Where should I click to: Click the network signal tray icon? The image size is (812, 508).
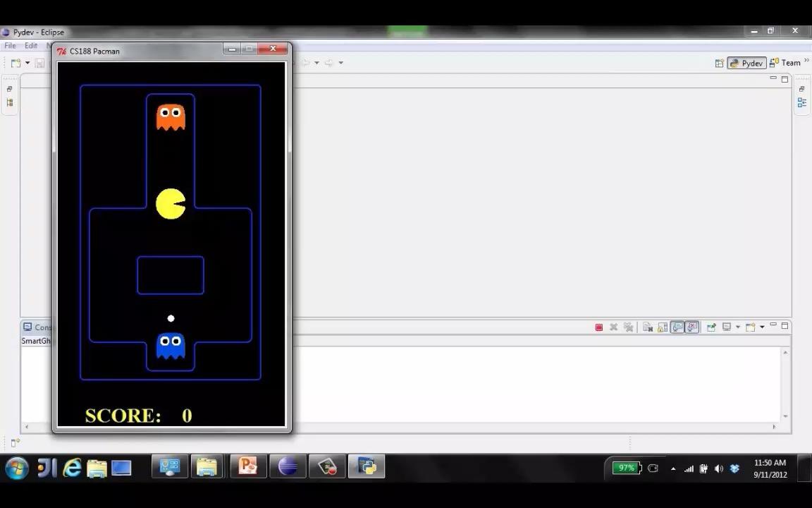(x=689, y=468)
